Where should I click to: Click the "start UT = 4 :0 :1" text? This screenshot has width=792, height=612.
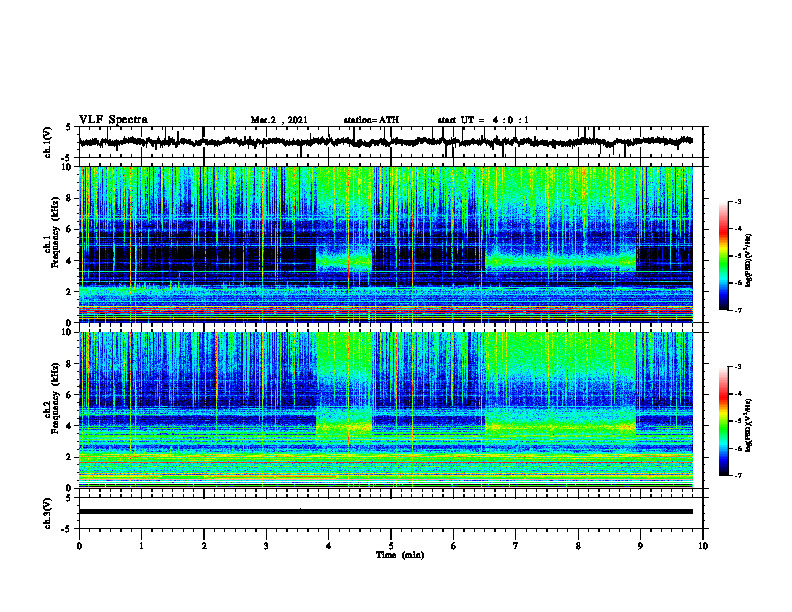point(483,120)
